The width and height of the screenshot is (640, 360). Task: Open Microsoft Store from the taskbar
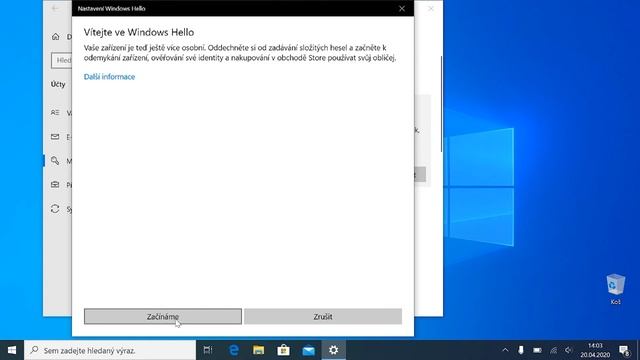tap(283, 350)
